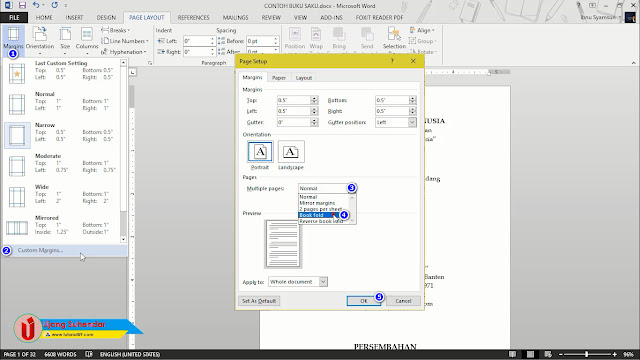The width and height of the screenshot is (640, 360).
Task: Click the Left margin spinner arrows
Action: [x=314, y=111]
